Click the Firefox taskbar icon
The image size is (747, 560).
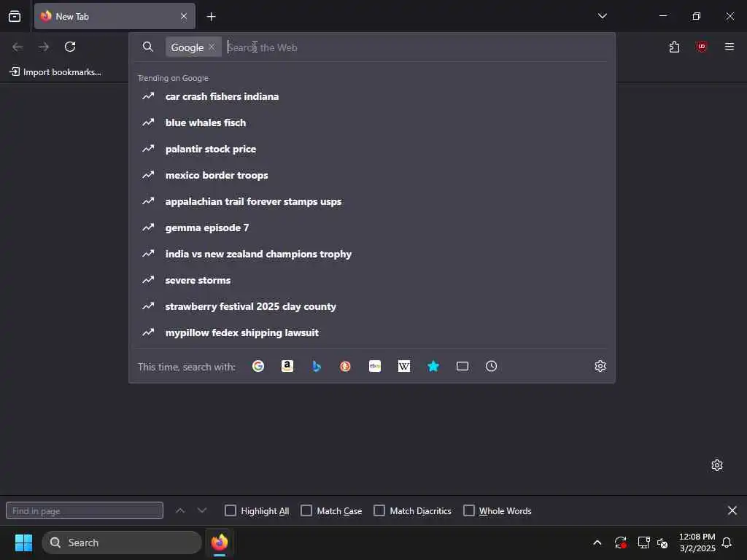point(219,542)
